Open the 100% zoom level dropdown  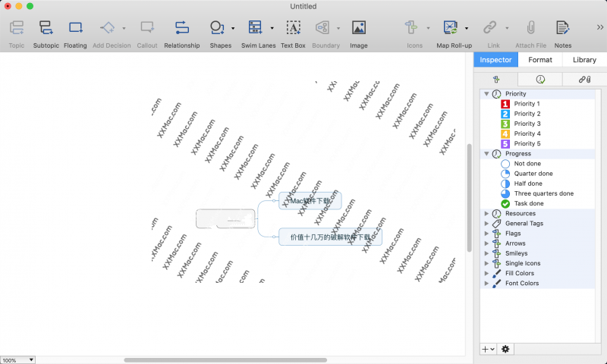[x=17, y=360]
